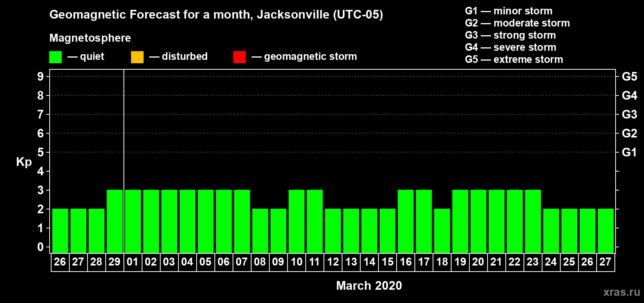Click the green bar above date 07

pyautogui.click(x=242, y=221)
